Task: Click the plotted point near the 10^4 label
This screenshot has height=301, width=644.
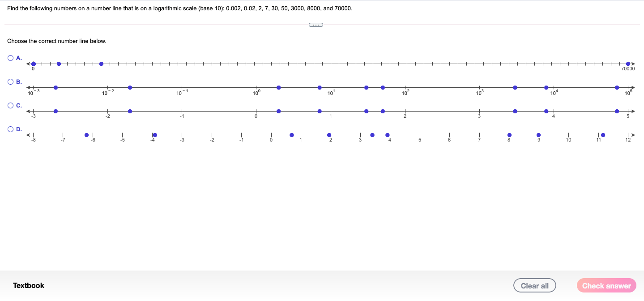Action: 546,87
